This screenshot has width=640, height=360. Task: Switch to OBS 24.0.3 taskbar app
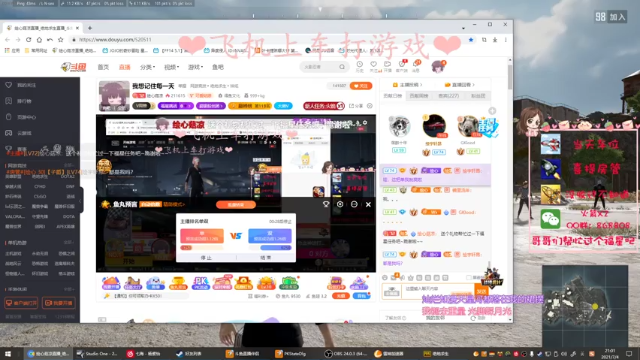click(x=345, y=353)
